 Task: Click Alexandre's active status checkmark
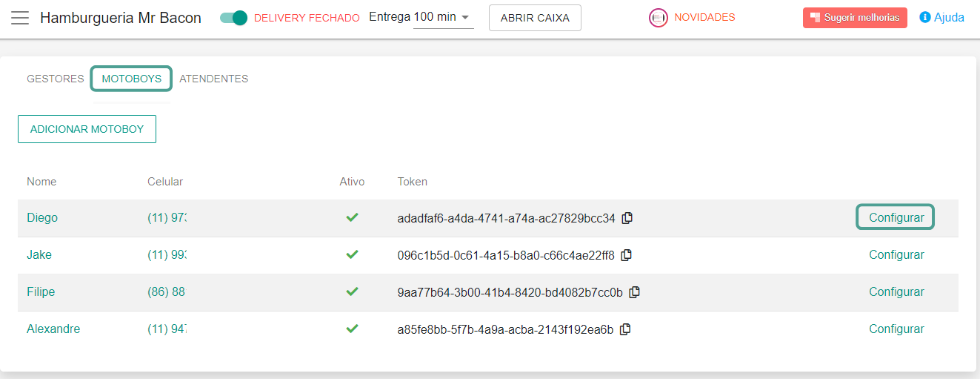pos(352,329)
